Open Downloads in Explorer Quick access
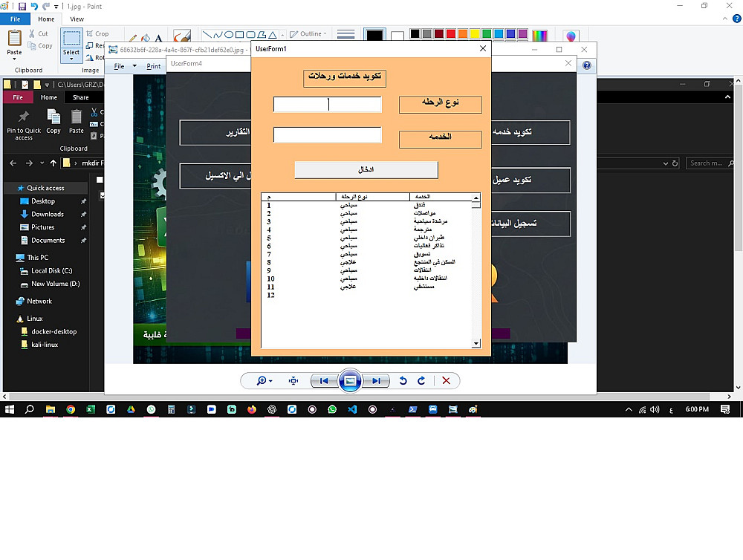Screen dimensions: 743x560 [x=48, y=214]
